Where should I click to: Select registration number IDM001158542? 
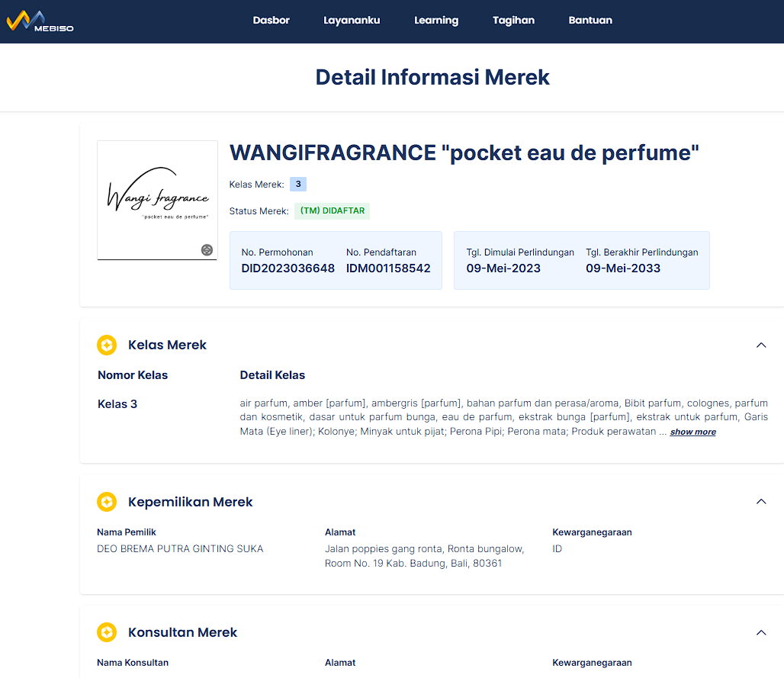coord(388,268)
